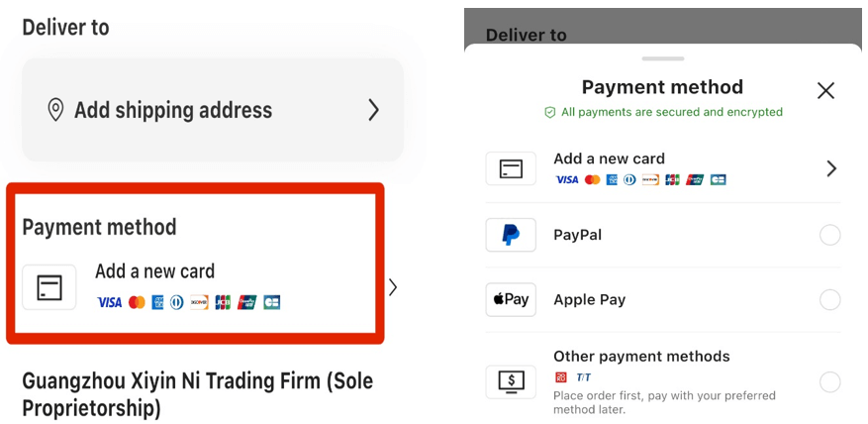Image resolution: width=868 pixels, height=424 pixels.
Task: Select the Apple Pay radio button
Action: tap(830, 299)
